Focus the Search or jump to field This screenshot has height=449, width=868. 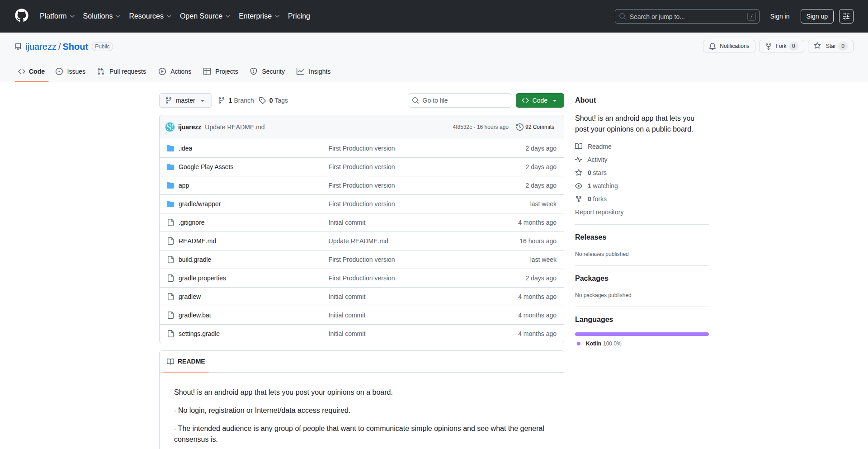687,16
